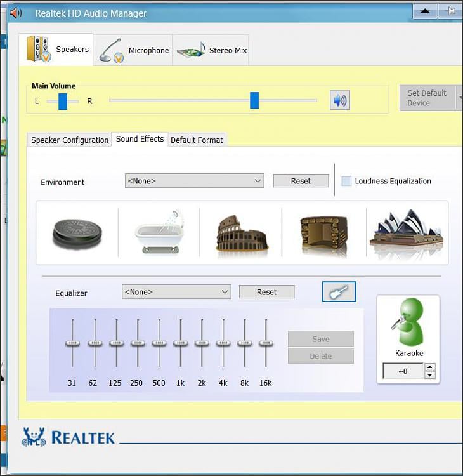Click Set Default Device button
Viewport: 463px width, 476px height.
point(427,98)
